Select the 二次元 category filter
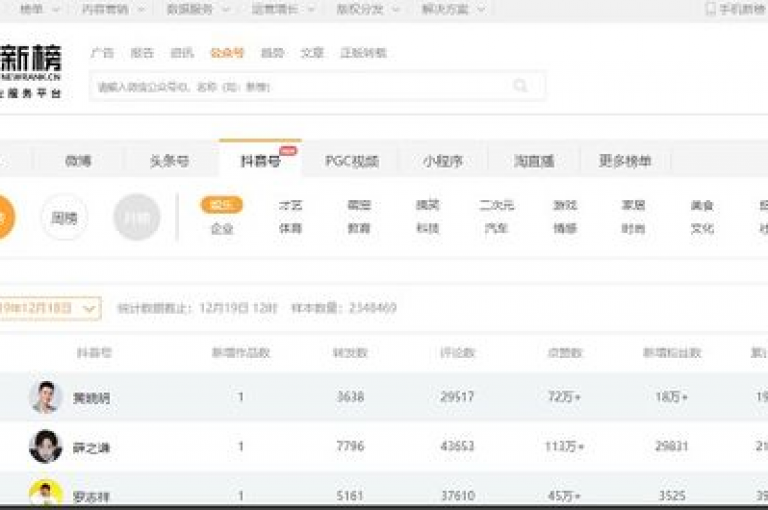 click(x=496, y=205)
